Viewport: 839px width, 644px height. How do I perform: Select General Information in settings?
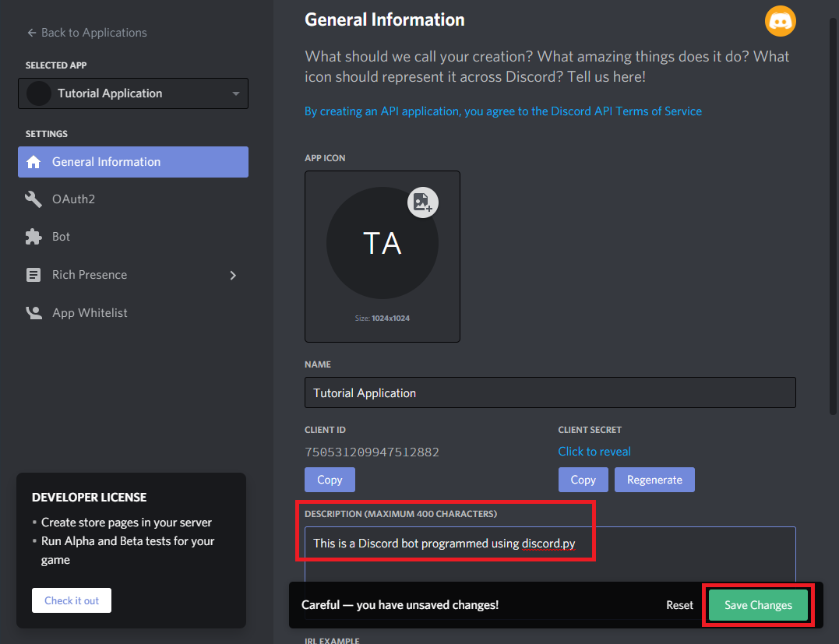(133, 162)
